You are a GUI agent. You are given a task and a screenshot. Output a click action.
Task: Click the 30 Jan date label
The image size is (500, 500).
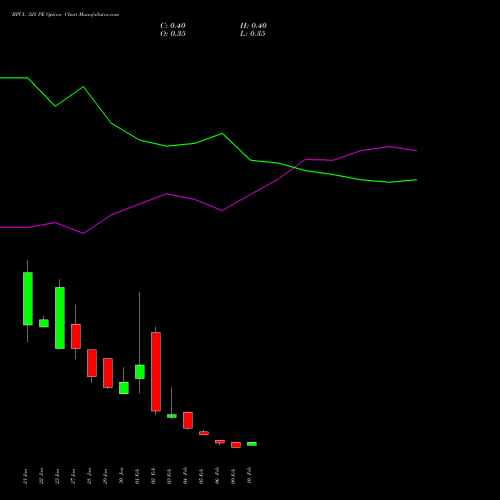click(122, 476)
